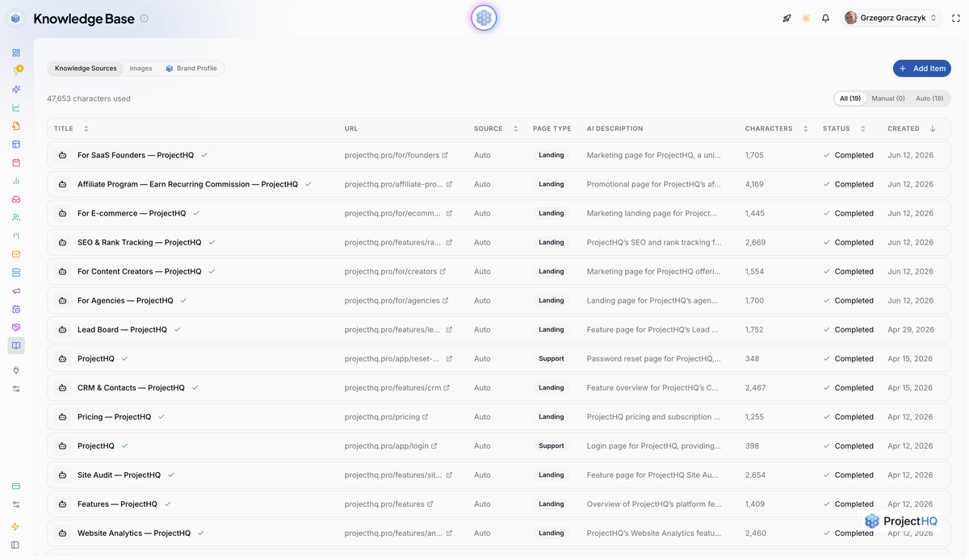Screen dimensions: 969x560
Task: Select 'SEO & Rank Tracking — ProjectHQ' title
Action: (x=140, y=242)
